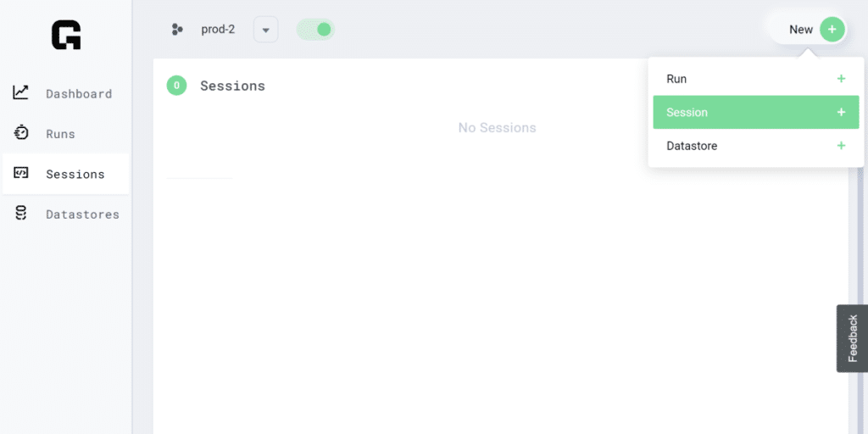Image resolution: width=868 pixels, height=434 pixels.
Task: Click the Datastores database icon
Action: click(21, 214)
